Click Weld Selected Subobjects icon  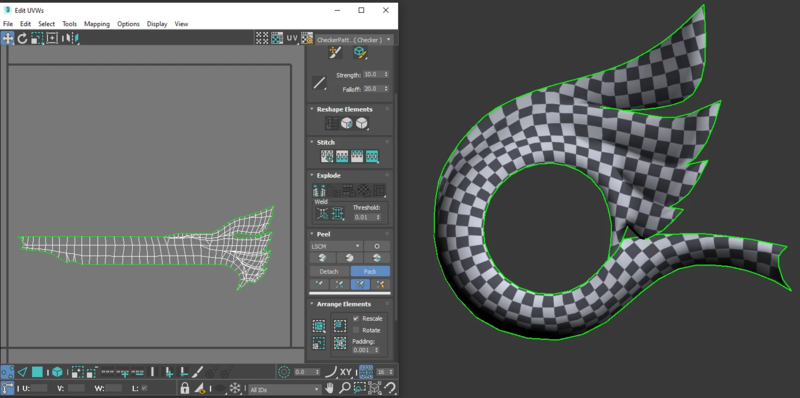[338, 214]
